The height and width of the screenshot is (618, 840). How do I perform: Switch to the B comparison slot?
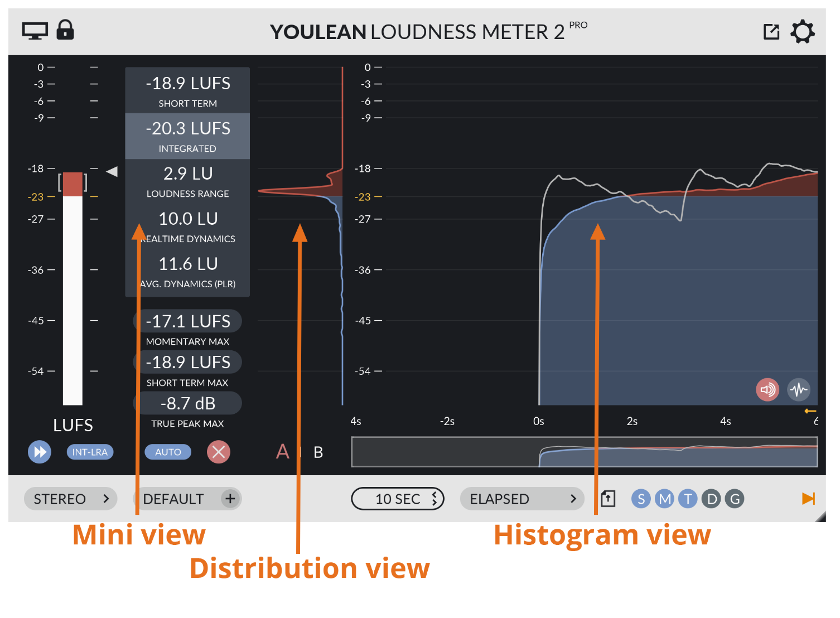[x=318, y=452]
